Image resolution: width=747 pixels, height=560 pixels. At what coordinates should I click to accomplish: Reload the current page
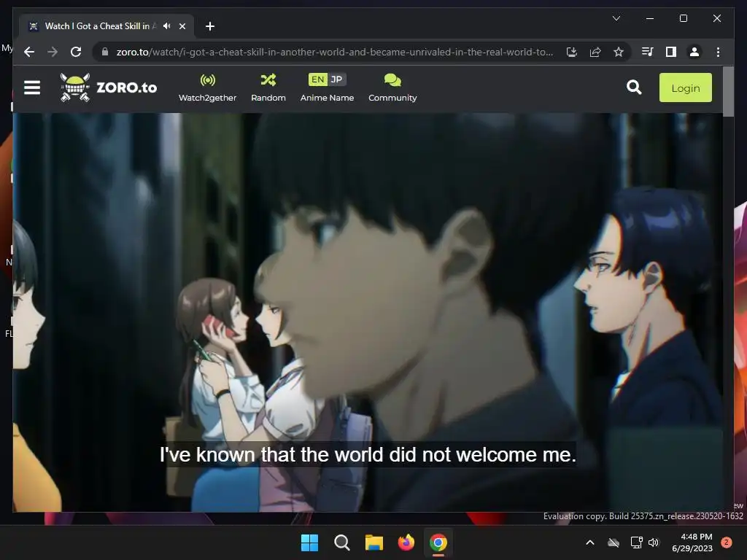point(76,52)
